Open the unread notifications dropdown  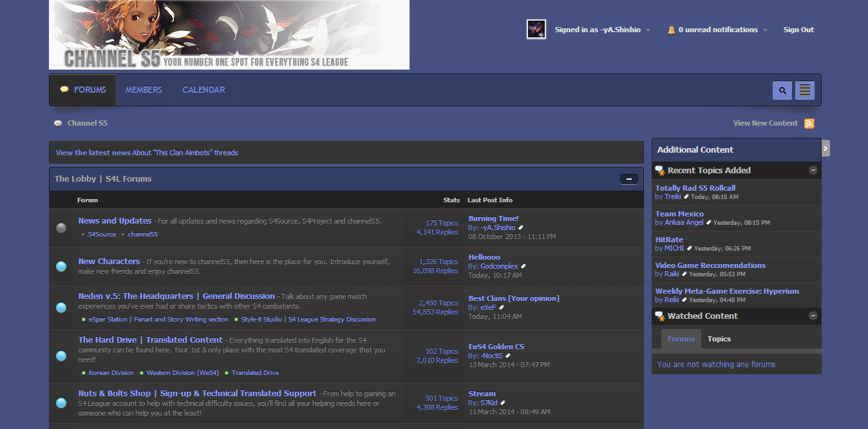tap(722, 30)
